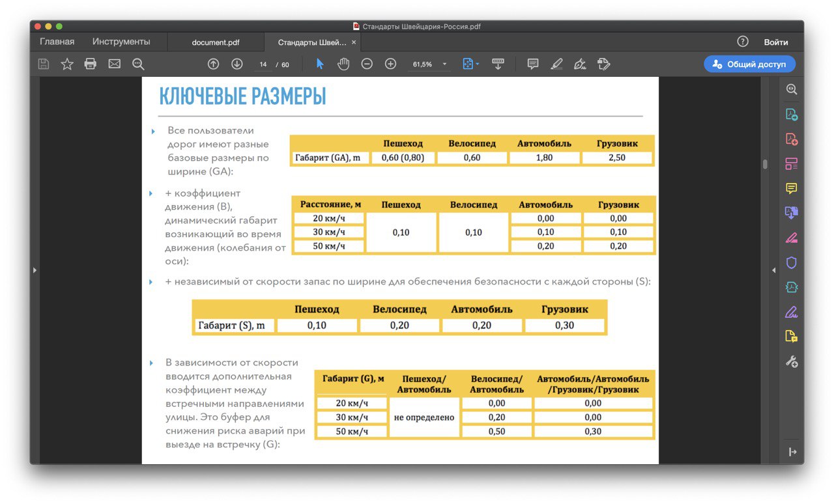The height and width of the screenshot is (504, 834).
Task: Expand fit page options dropdown arrow
Action: click(478, 64)
